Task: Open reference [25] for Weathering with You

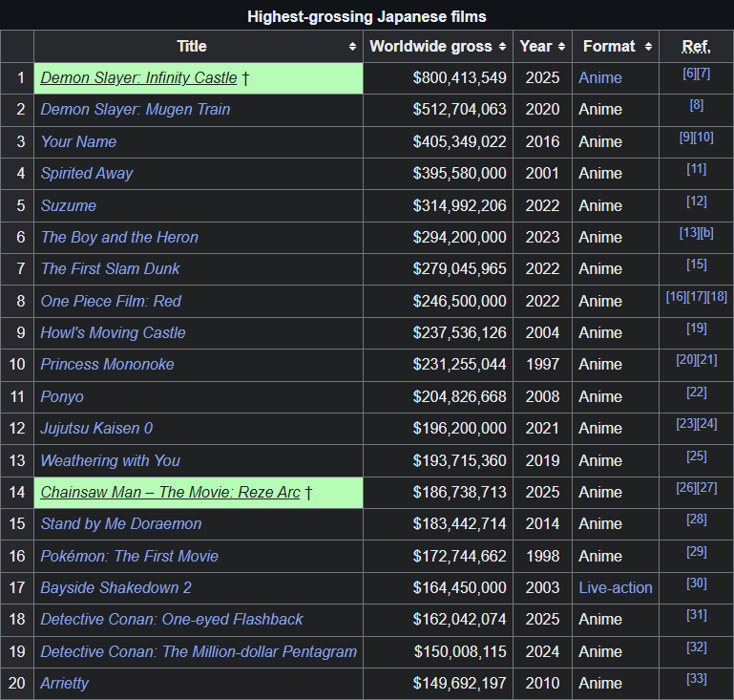Action: pyautogui.click(x=697, y=456)
